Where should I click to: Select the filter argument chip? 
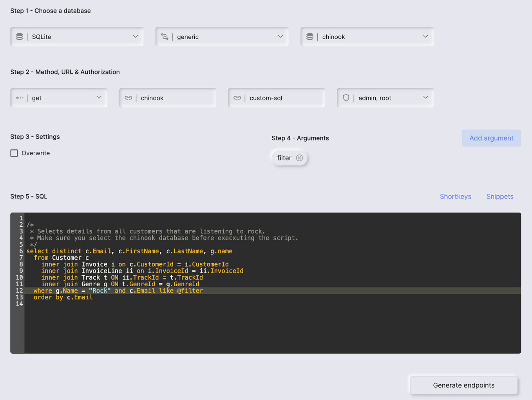point(284,158)
